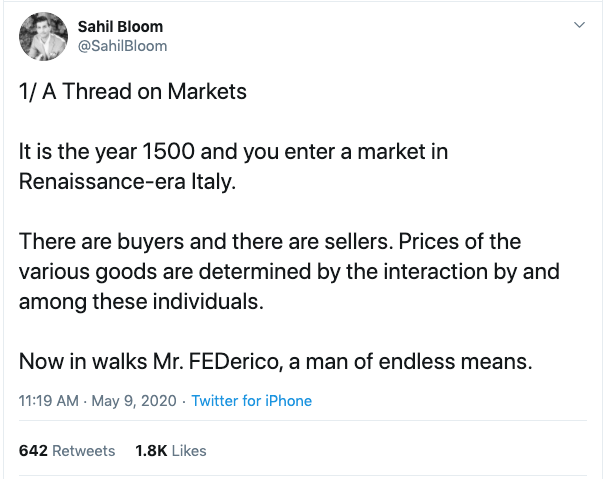Open the Twitter for iPhone source link
The image size is (606, 479).
[251, 401]
